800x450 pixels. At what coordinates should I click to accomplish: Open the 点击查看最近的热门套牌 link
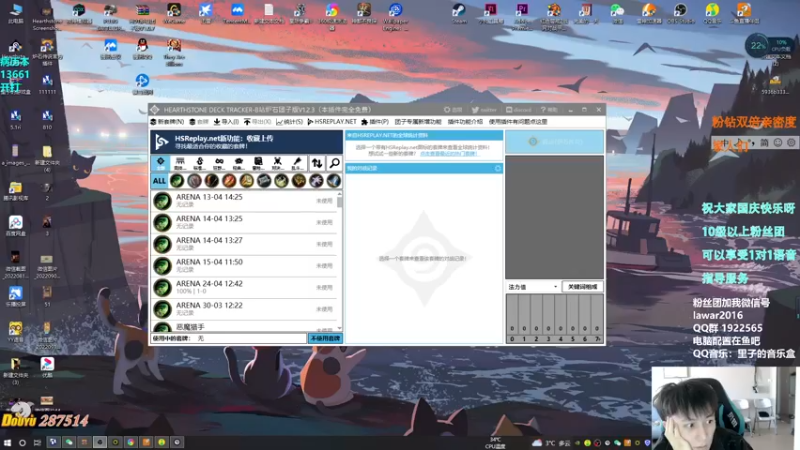[x=449, y=154]
